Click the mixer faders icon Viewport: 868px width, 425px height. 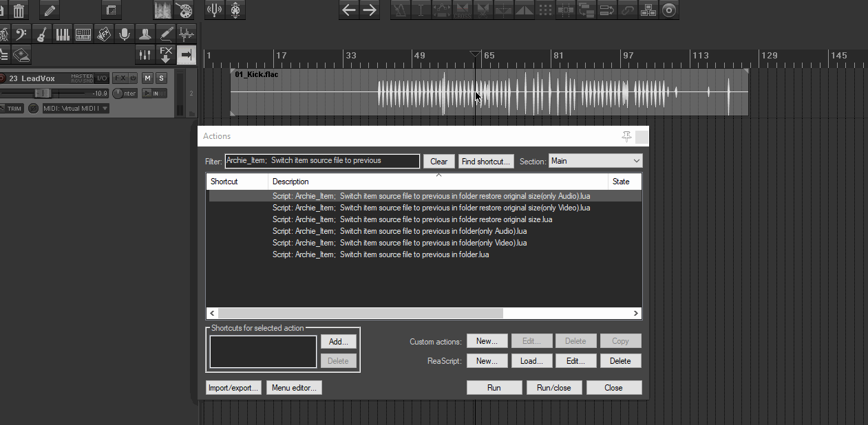(x=145, y=55)
